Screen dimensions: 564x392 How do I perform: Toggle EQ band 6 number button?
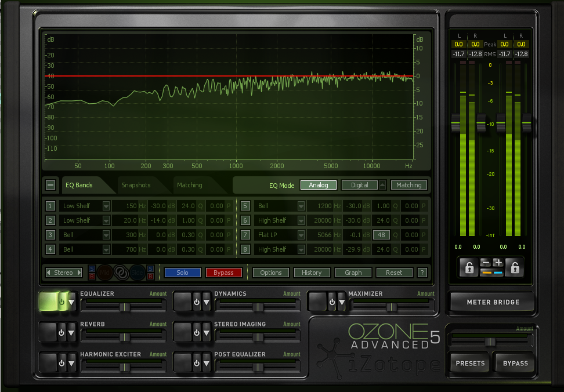(245, 220)
